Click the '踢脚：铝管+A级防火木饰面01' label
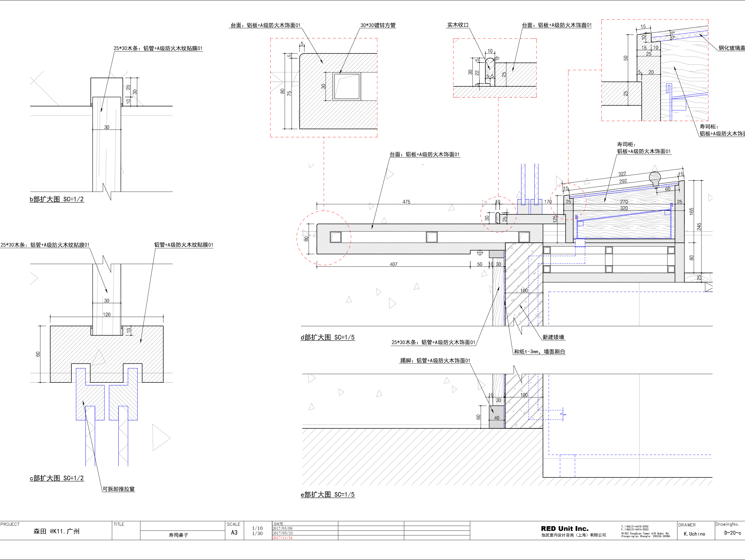This screenshot has height=560, width=745. coord(435,360)
